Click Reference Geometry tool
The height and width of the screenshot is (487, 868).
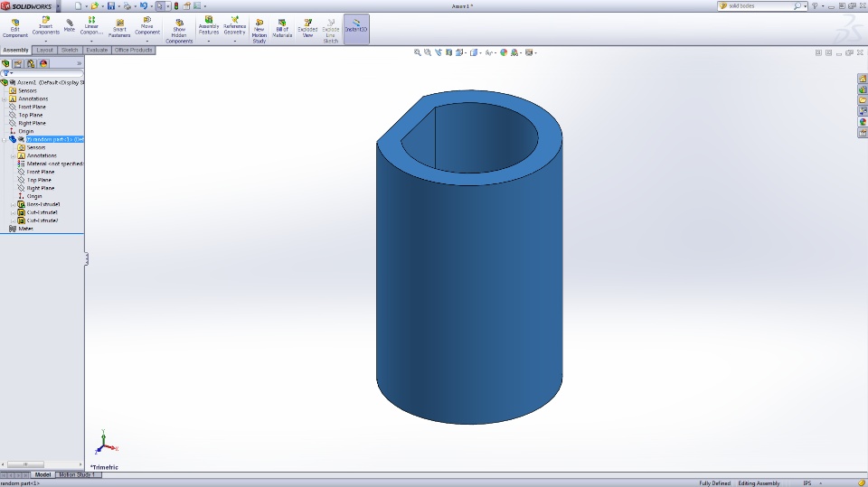[235, 26]
